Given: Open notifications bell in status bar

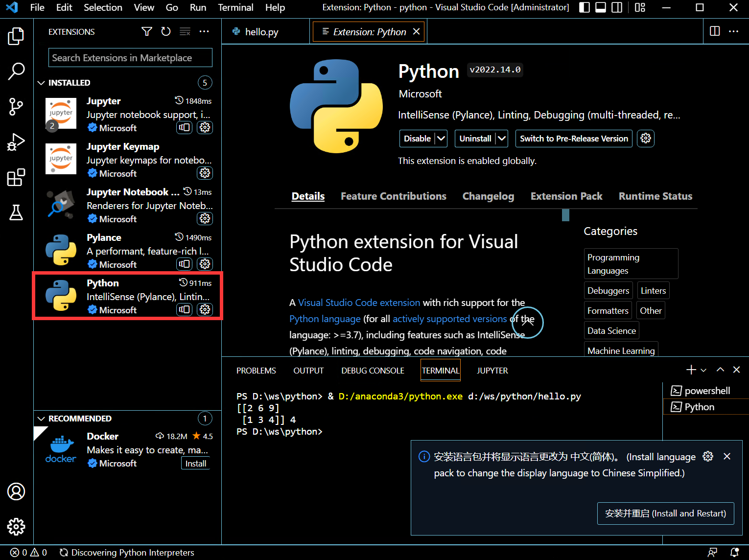Looking at the screenshot, I should 734,552.
